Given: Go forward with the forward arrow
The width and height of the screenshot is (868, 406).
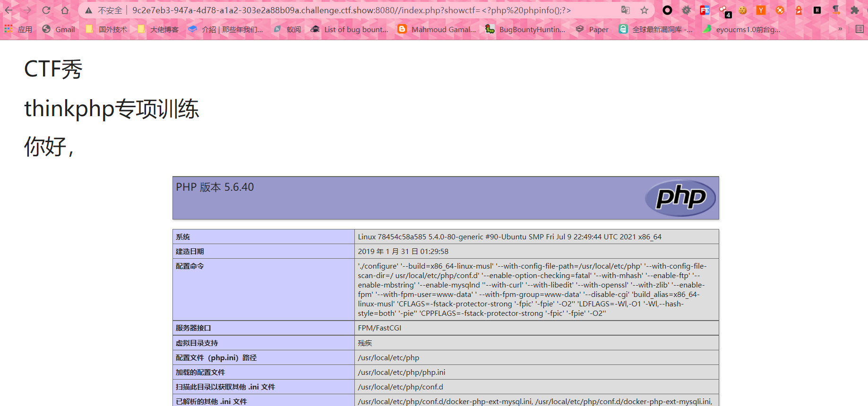Looking at the screenshot, I should tap(27, 10).
